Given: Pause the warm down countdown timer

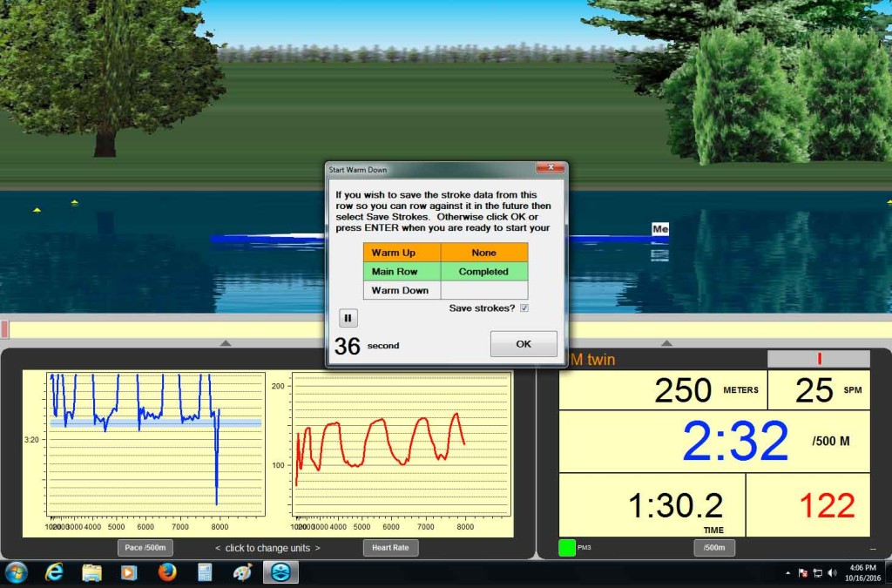Looking at the screenshot, I should (348, 318).
